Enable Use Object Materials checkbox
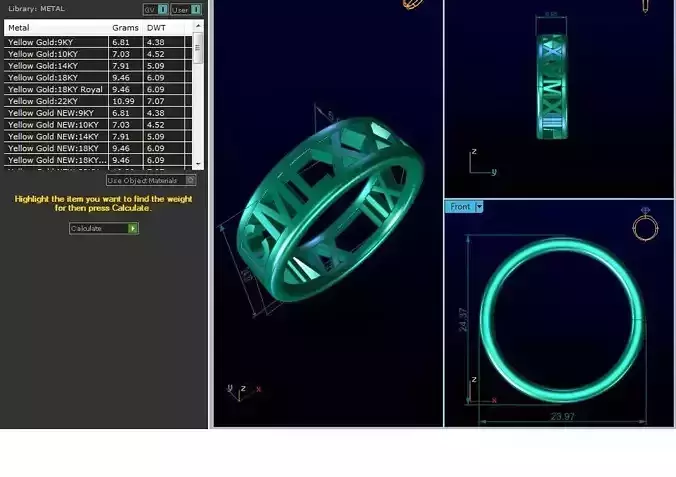Screen dimensions: 676x477 (x=190, y=180)
